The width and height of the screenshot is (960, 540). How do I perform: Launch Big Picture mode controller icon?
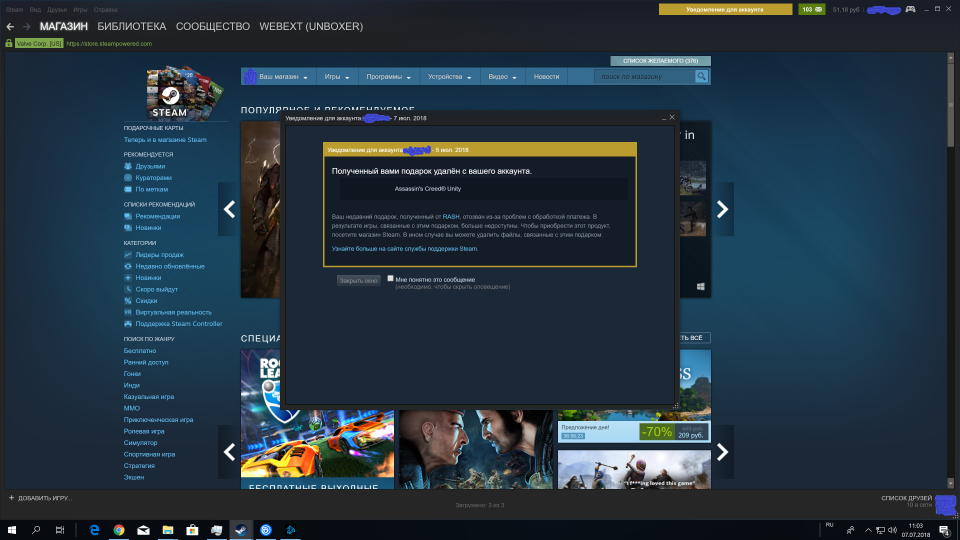[910, 9]
